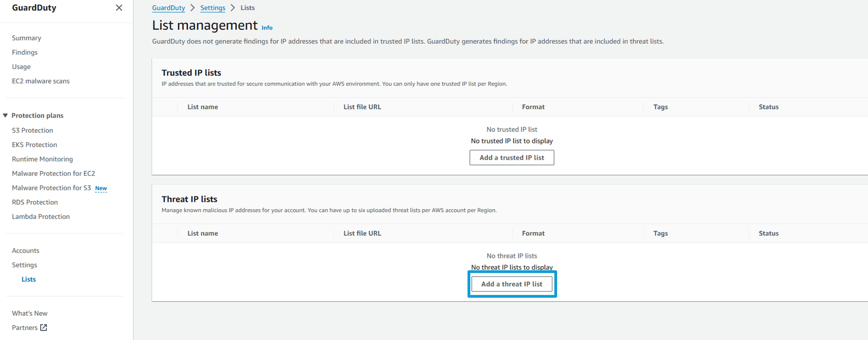
Task: Click List name header in Trusted IP lists
Action: pyautogui.click(x=203, y=107)
